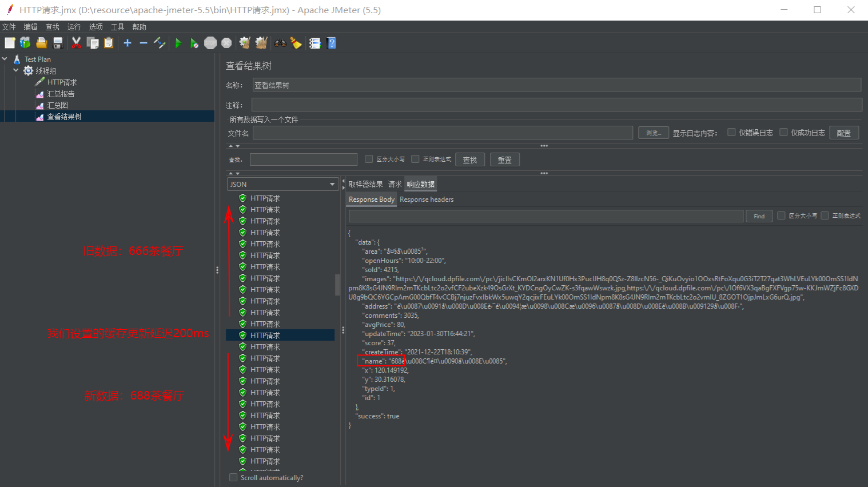Open the Templates toolbar icon
868x487 pixels.
point(25,43)
